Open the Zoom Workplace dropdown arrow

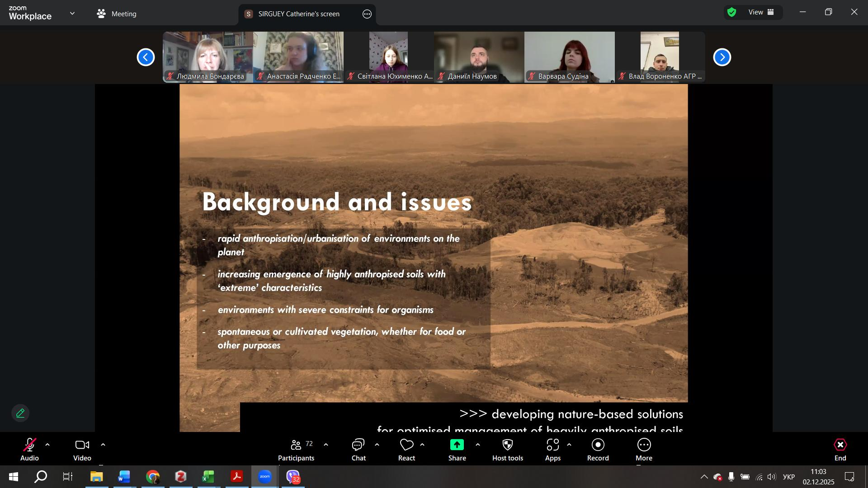[72, 14]
